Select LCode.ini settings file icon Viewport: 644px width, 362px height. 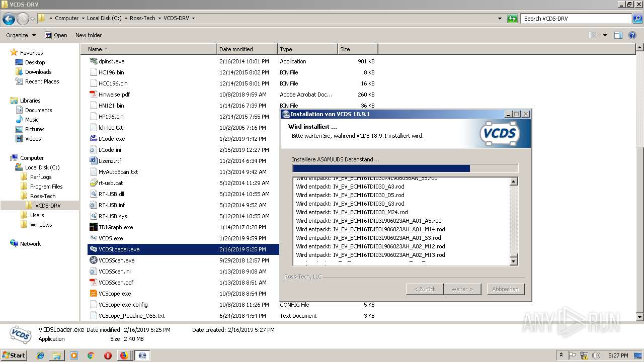93,150
